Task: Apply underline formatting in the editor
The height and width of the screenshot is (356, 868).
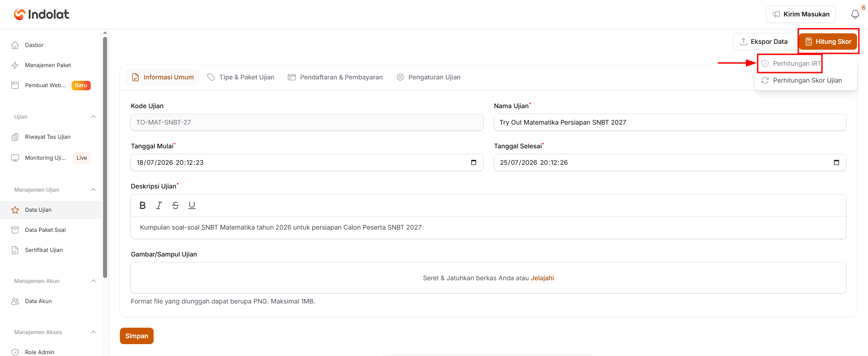Action: pos(192,205)
